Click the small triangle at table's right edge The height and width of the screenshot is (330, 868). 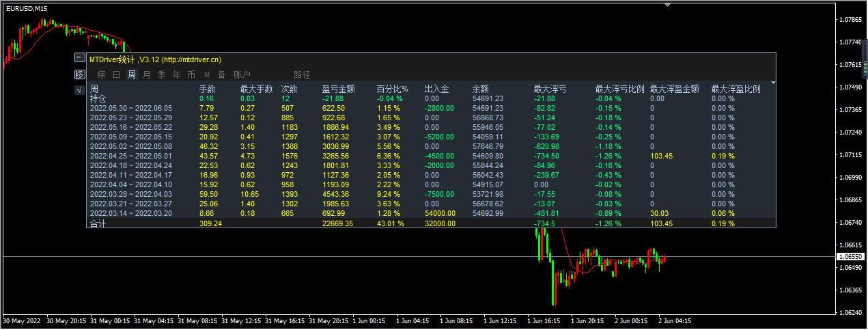774,83
